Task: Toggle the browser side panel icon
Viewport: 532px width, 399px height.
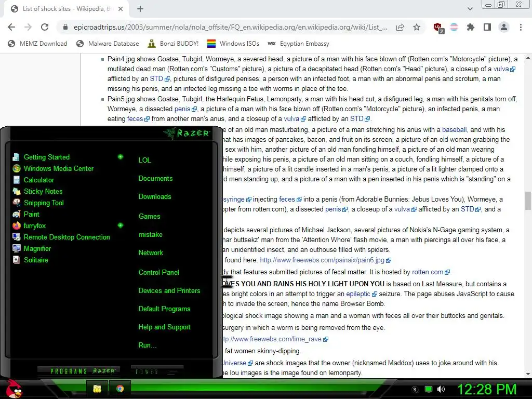Action: point(487,27)
